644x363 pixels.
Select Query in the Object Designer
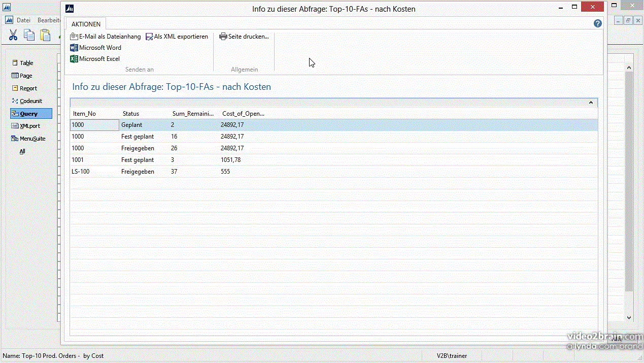(x=31, y=114)
